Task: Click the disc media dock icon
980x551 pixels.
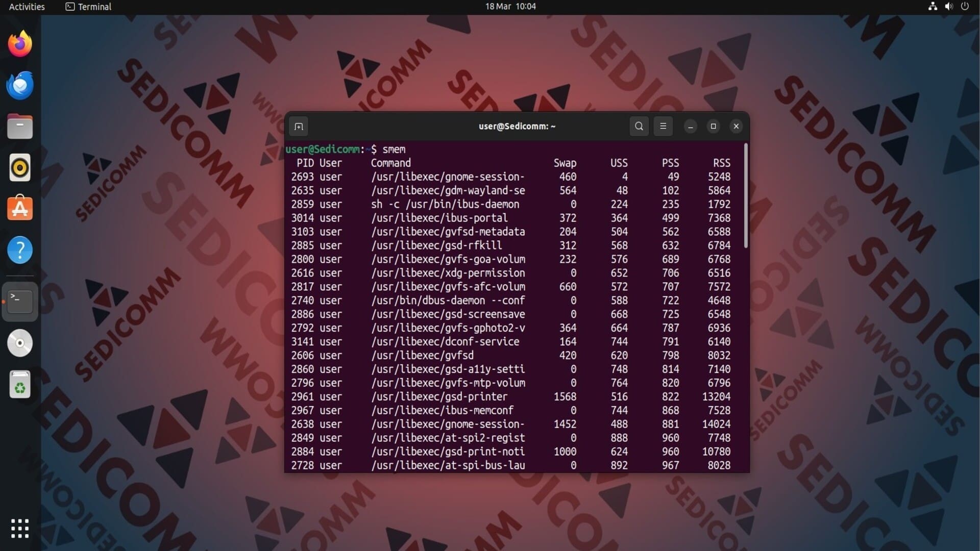Action: click(x=20, y=343)
